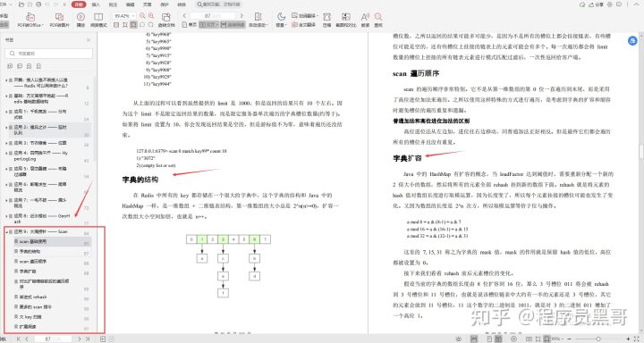Image resolution: width=644 pixels, height=343 pixels.
Task: Click the undo arrow in title bar
Action: click(47, 4)
